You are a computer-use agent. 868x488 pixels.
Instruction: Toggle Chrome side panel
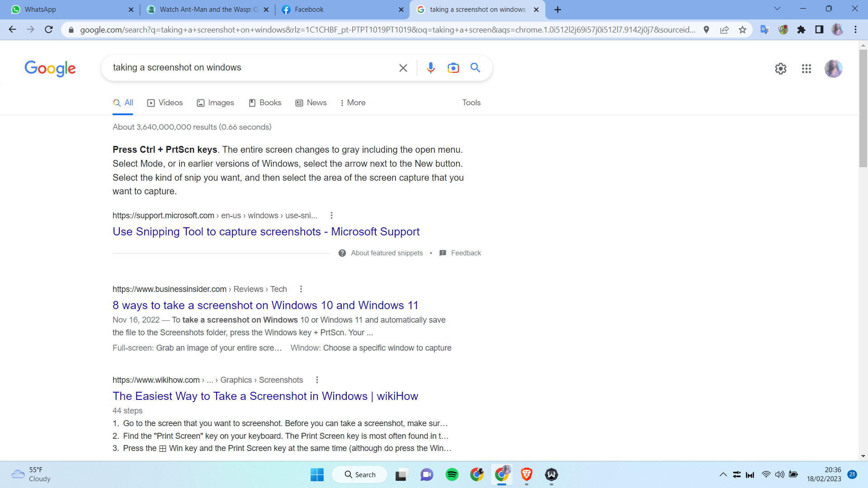click(819, 30)
